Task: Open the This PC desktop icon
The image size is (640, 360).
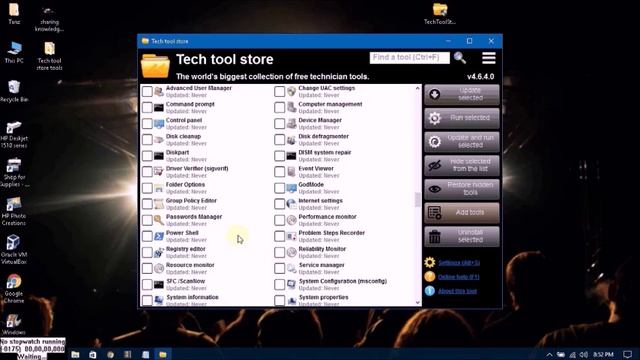Action: tap(14, 52)
